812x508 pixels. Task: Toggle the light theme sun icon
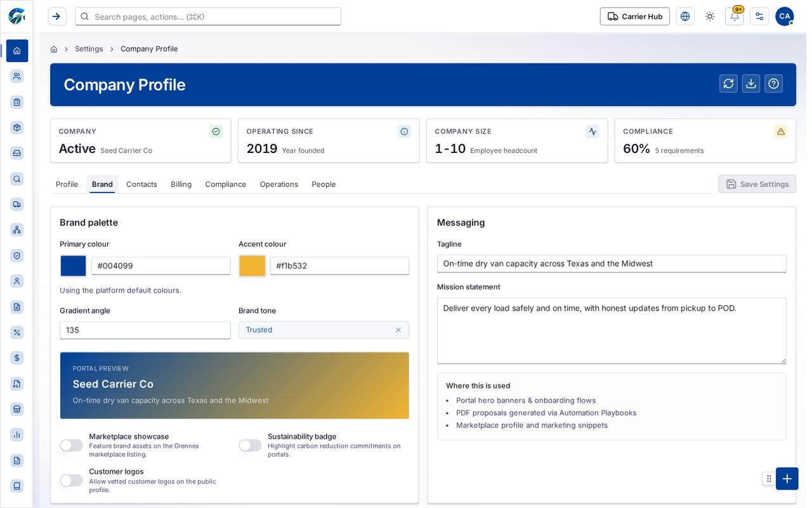710,17
